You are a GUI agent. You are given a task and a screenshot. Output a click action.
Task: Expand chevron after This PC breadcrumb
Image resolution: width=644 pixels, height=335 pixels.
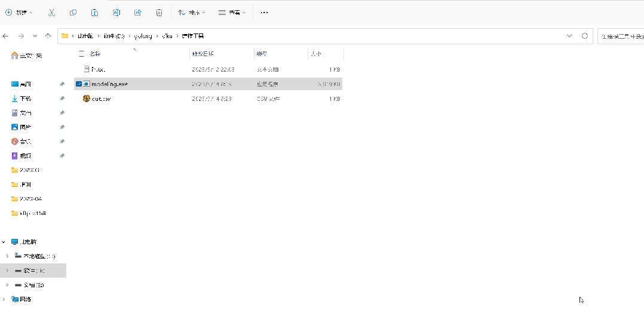(x=99, y=36)
